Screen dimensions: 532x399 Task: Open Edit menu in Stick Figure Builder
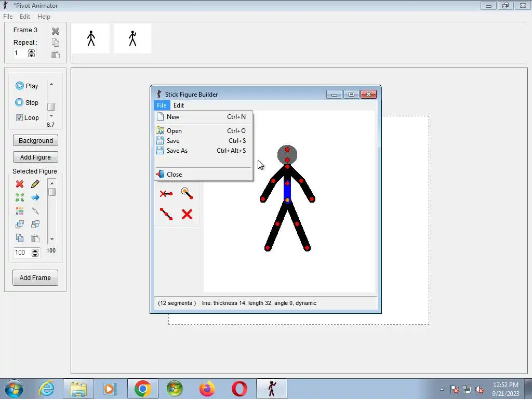179,105
